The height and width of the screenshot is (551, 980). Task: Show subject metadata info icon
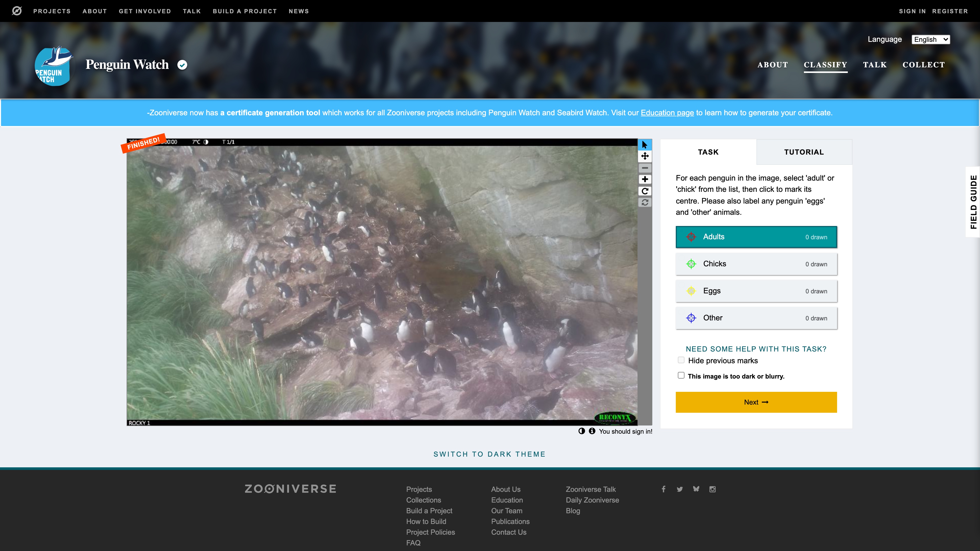point(592,431)
